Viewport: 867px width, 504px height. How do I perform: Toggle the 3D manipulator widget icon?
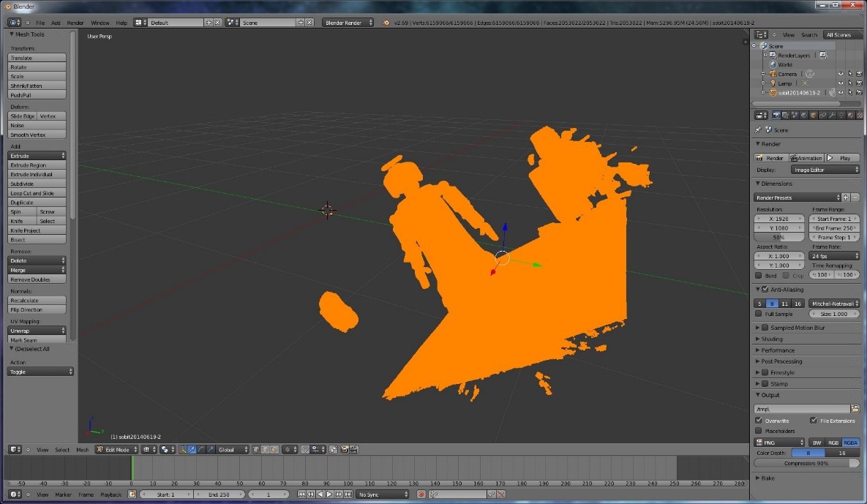click(181, 449)
